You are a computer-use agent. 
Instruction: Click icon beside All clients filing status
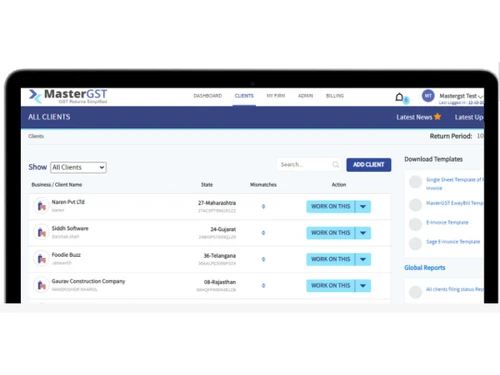[415, 292]
